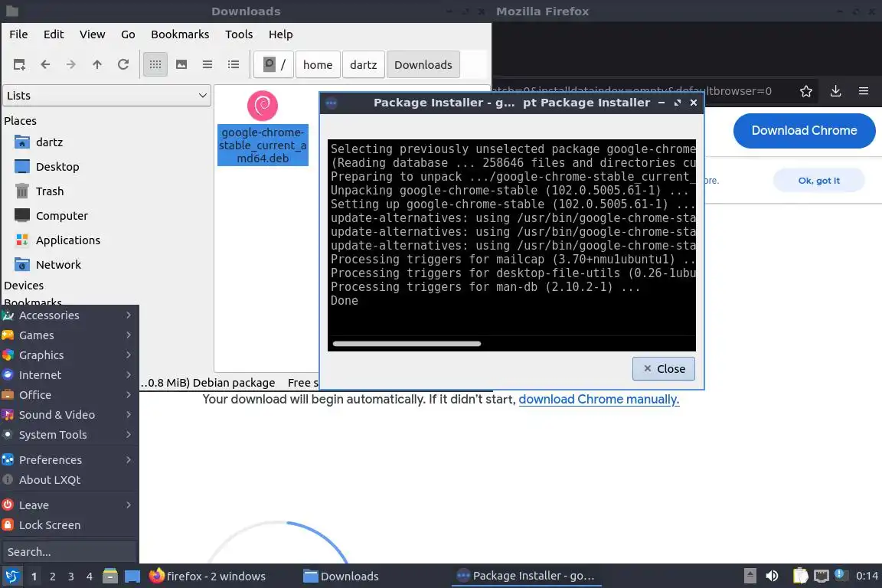Go forward in Downloads file manager
The width and height of the screenshot is (882, 588).
click(71, 65)
